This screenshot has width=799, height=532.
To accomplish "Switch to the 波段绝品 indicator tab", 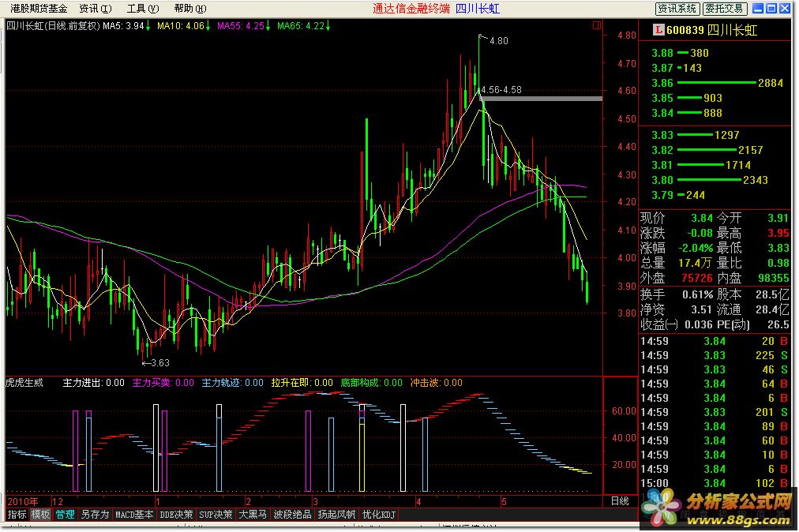I will coord(292,515).
